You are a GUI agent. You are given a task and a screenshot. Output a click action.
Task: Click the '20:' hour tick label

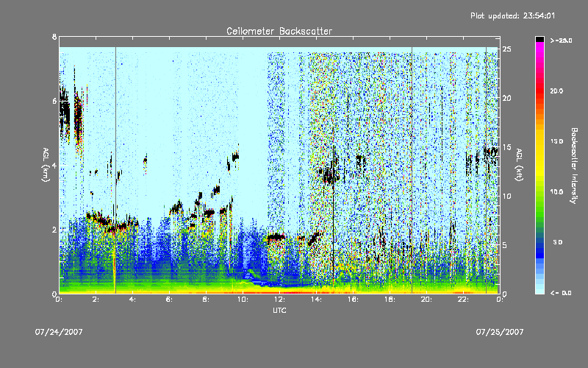[x=426, y=300]
